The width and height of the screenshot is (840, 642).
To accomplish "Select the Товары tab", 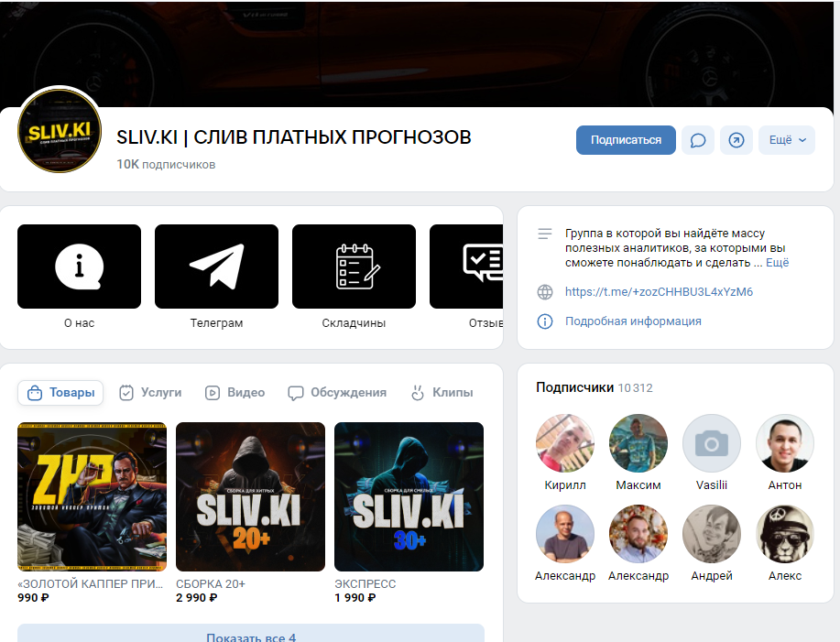I will [60, 393].
